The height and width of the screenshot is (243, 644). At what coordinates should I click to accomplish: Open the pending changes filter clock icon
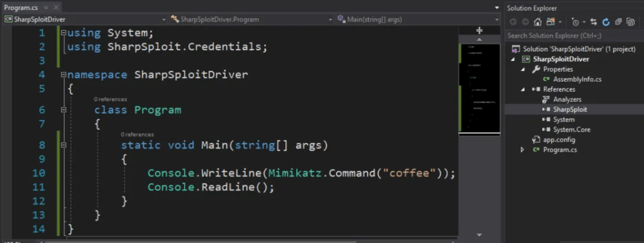pos(575,22)
